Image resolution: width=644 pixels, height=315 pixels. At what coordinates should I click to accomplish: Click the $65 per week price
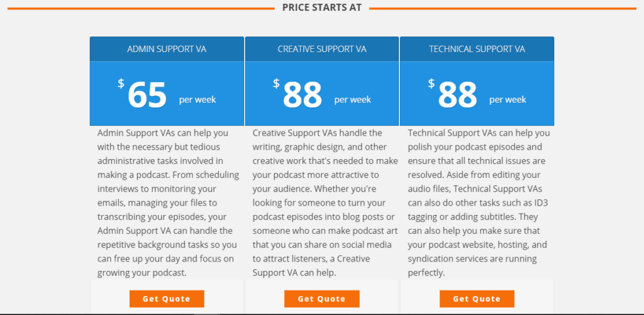coord(167,94)
